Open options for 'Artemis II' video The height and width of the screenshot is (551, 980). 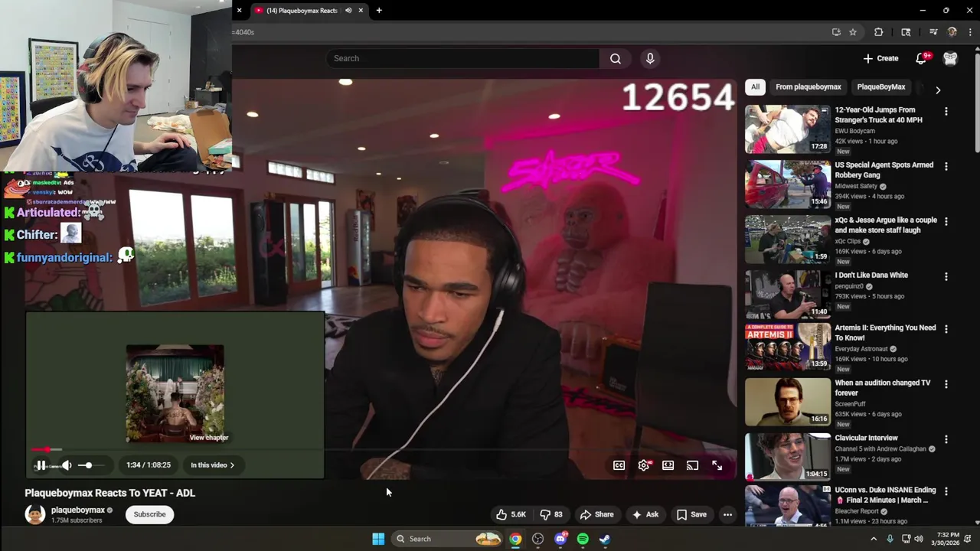point(946,329)
